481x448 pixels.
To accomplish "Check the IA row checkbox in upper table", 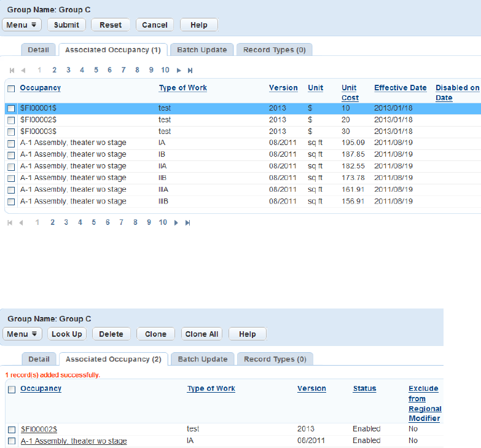I will [x=11, y=143].
